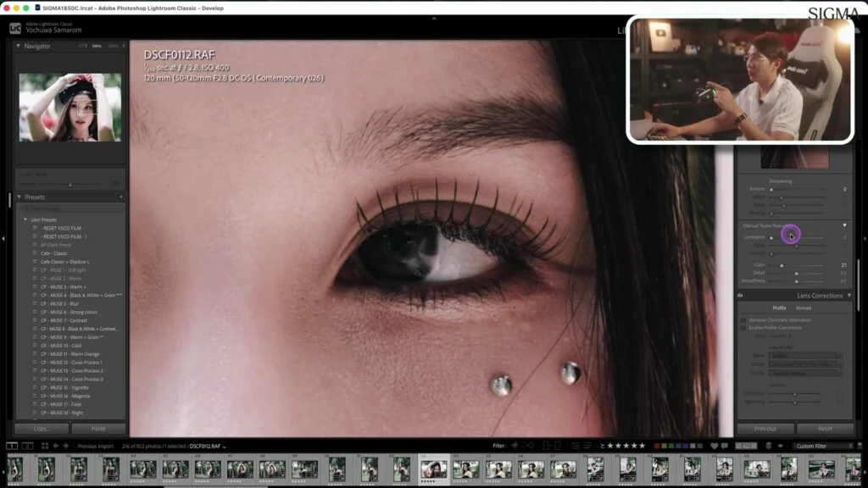Select 100% zoom level in Navigator

tap(97, 46)
